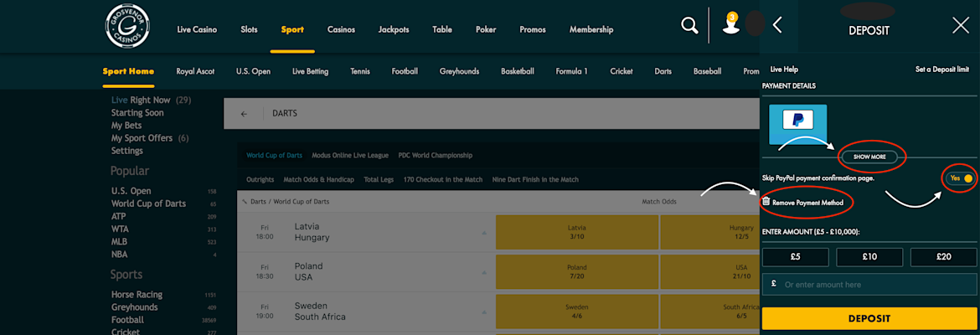This screenshot has width=980, height=335.
Task: Open the Tennis sports tab
Action: tap(360, 71)
